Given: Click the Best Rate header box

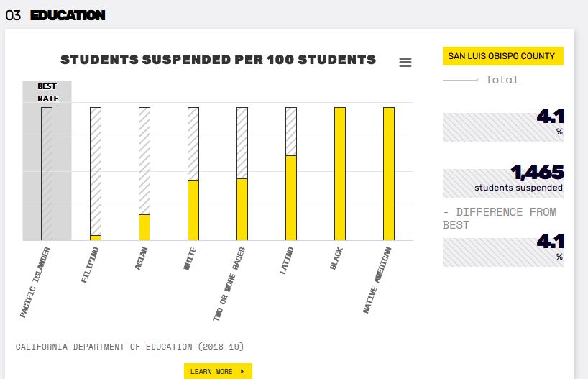Looking at the screenshot, I should coord(47,92).
